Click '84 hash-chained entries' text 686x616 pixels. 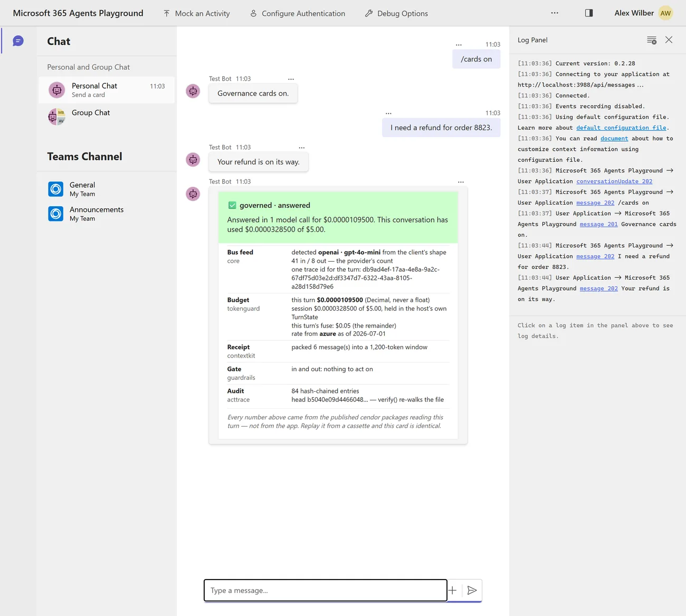[325, 391]
